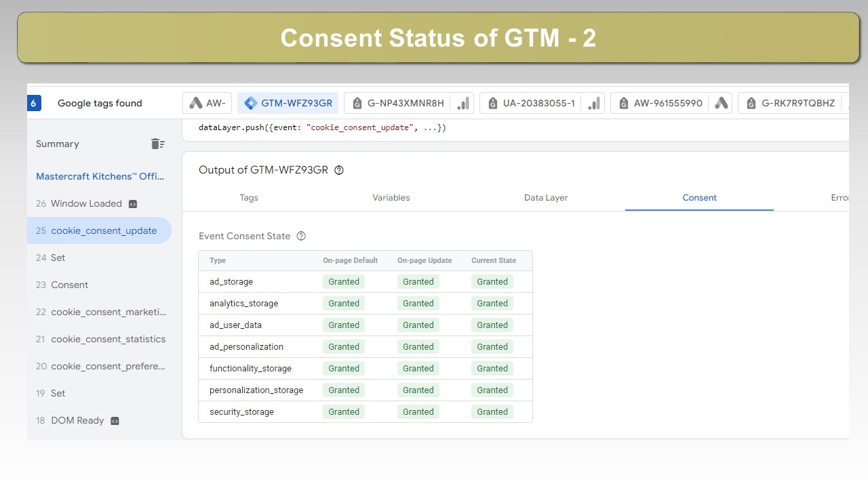
Task: Click ad_storage On-page Default Granted badge
Action: tap(344, 282)
